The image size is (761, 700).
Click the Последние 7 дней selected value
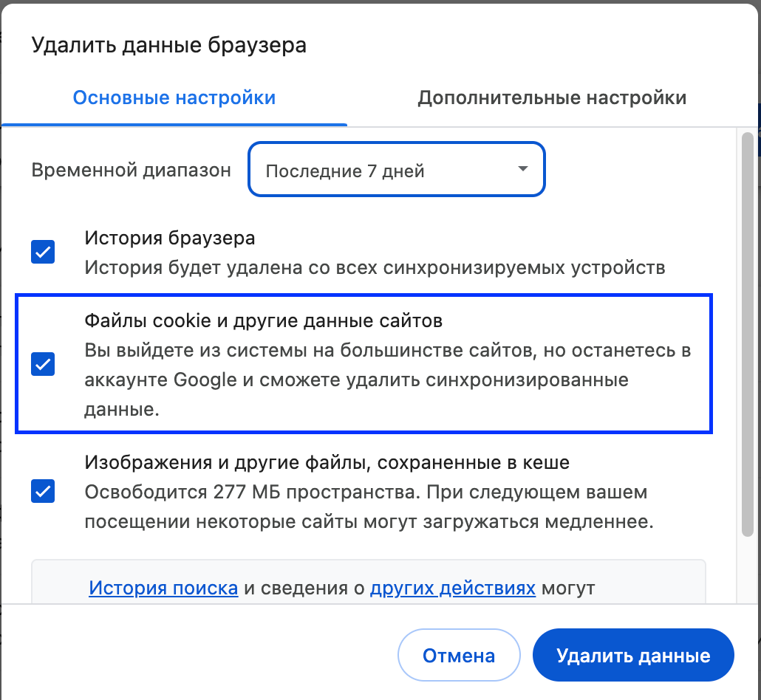(345, 171)
